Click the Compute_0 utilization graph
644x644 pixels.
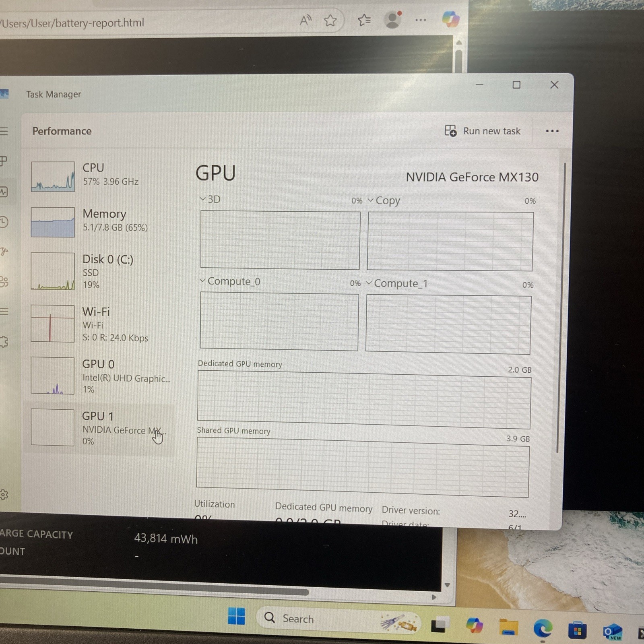pyautogui.click(x=279, y=321)
